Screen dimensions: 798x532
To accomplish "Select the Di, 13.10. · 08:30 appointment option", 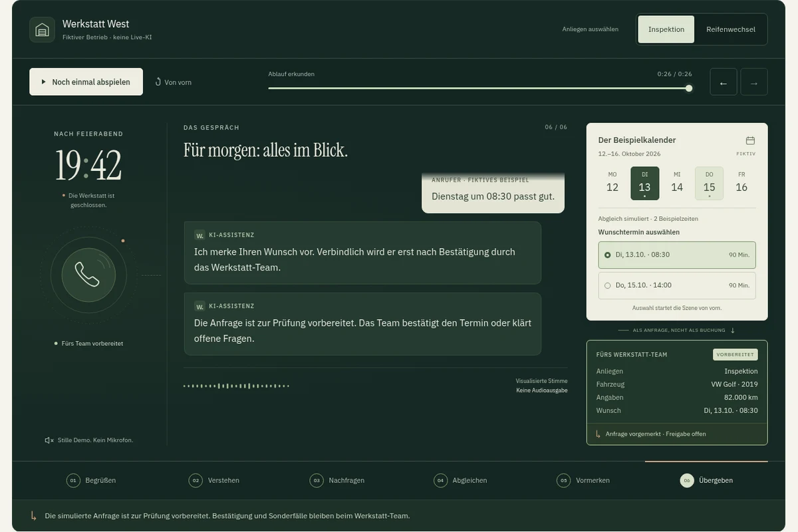I will [677, 255].
